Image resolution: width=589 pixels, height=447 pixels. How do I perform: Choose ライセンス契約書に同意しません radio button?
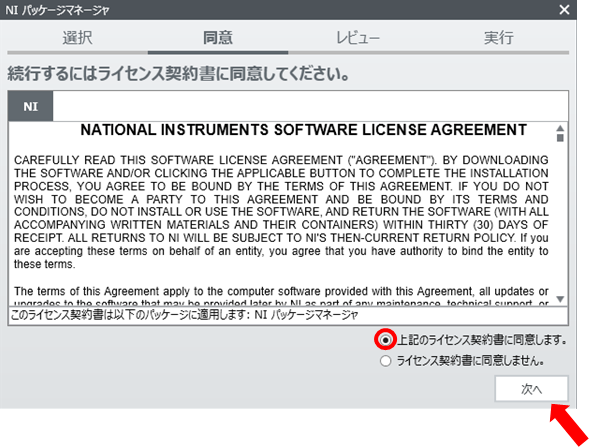(385, 361)
